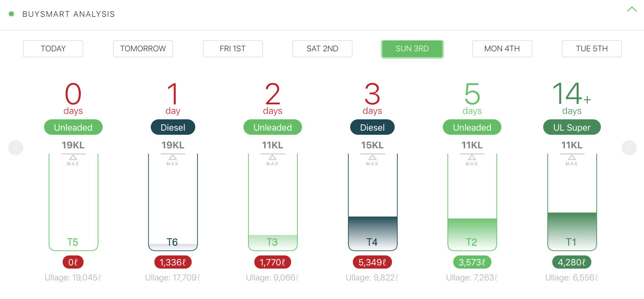
Task: Collapse the BuySmart Analysis panel
Action: (632, 10)
